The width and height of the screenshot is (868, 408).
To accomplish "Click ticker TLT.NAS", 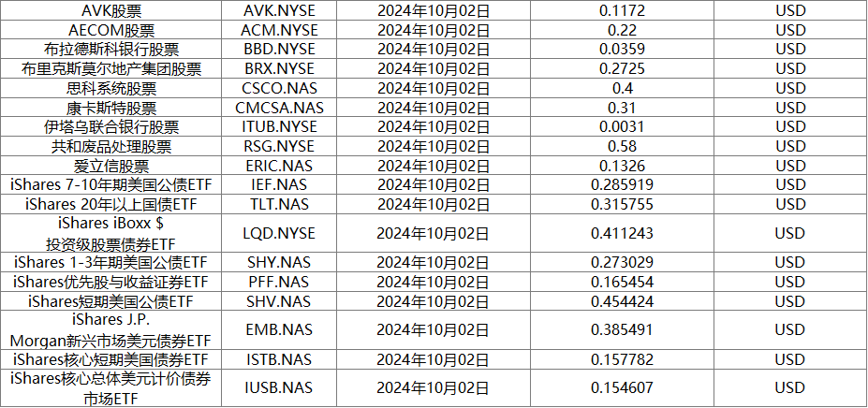I will click(279, 204).
